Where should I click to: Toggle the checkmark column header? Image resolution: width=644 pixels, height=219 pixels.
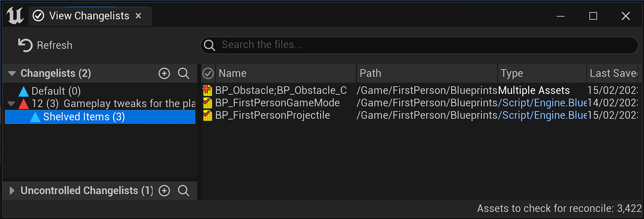pyautogui.click(x=208, y=73)
